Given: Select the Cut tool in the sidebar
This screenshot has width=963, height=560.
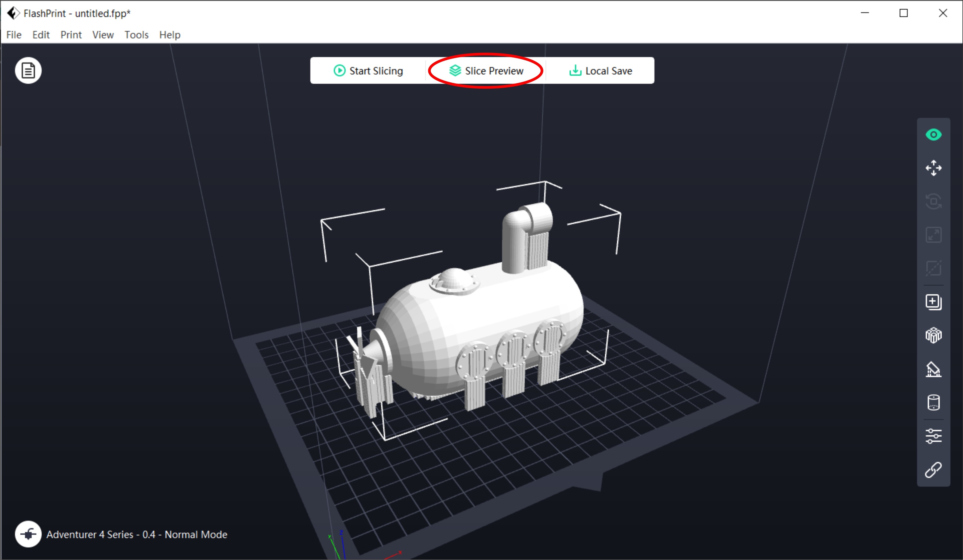Looking at the screenshot, I should tap(933, 268).
